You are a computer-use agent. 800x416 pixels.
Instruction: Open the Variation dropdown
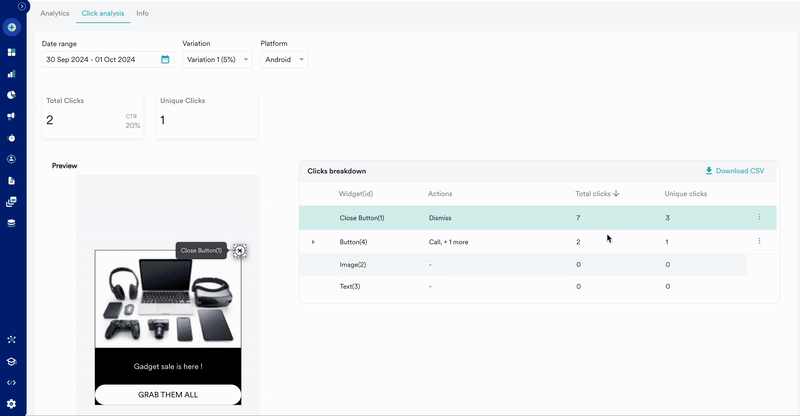click(217, 60)
